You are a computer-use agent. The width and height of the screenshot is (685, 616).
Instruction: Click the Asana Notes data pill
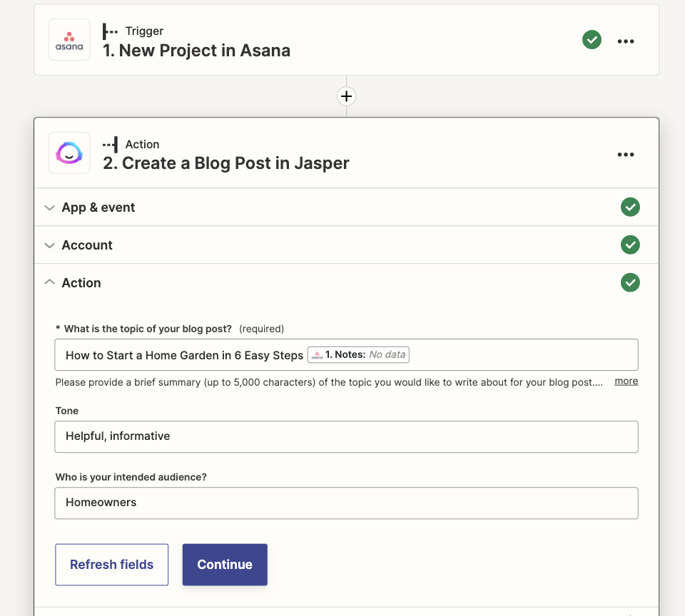[x=358, y=355]
